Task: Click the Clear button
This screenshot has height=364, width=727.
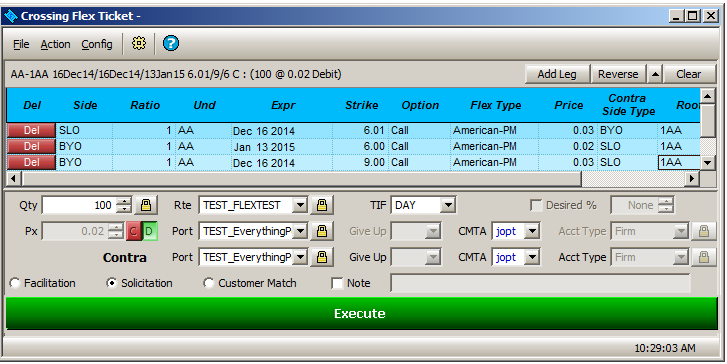Action: pyautogui.click(x=689, y=74)
